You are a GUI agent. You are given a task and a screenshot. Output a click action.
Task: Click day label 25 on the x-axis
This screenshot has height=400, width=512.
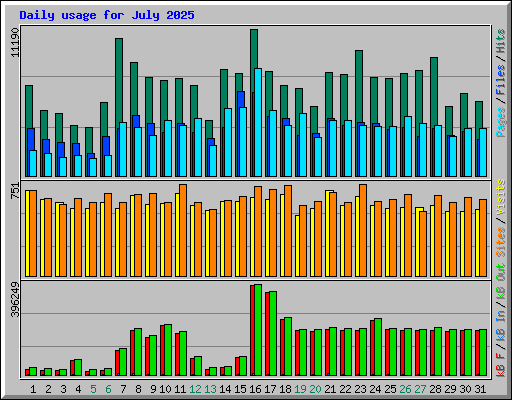coord(390,389)
